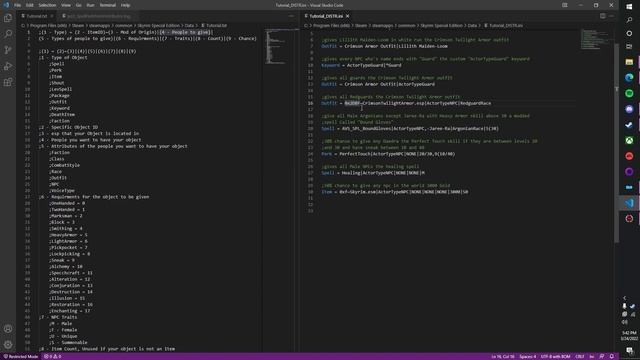Click the left editor minimap
The height and width of the screenshot is (360, 640).
281,46
